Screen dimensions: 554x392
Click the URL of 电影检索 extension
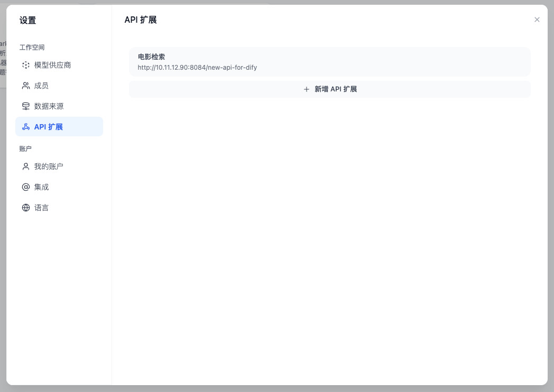(197, 68)
